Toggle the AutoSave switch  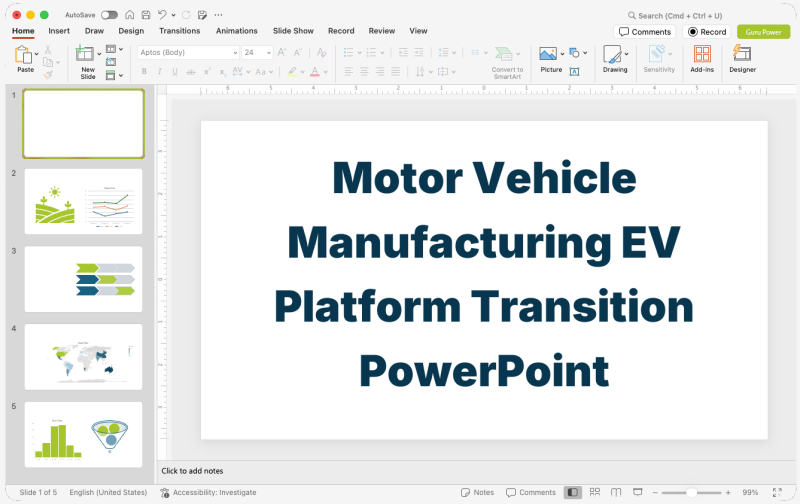tap(109, 15)
